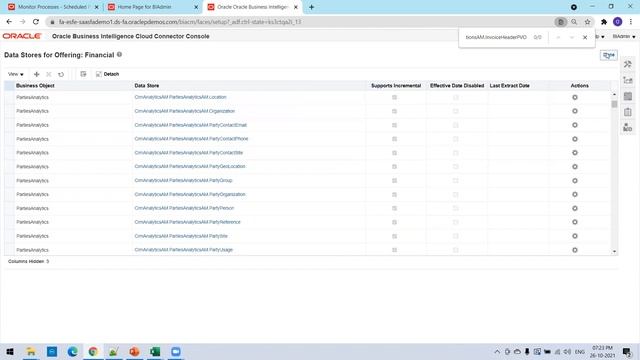Screen dimensions: 640x360
Task: Show hidden icons in system tray
Action: (497, 351)
